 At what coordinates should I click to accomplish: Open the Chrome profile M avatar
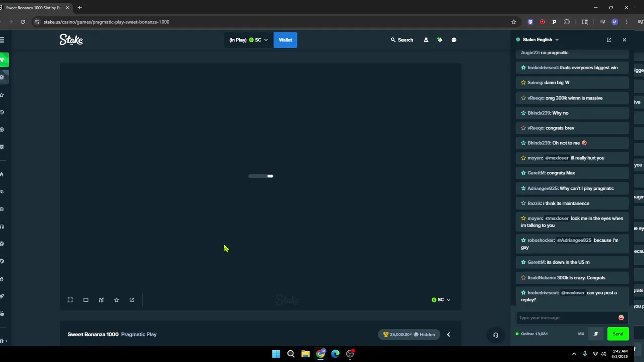point(615,22)
